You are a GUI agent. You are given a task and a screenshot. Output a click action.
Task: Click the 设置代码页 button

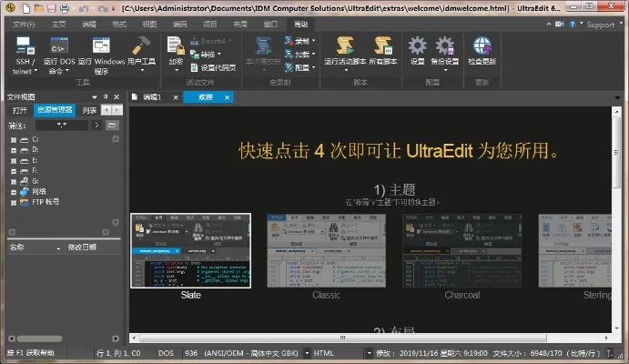[218, 66]
